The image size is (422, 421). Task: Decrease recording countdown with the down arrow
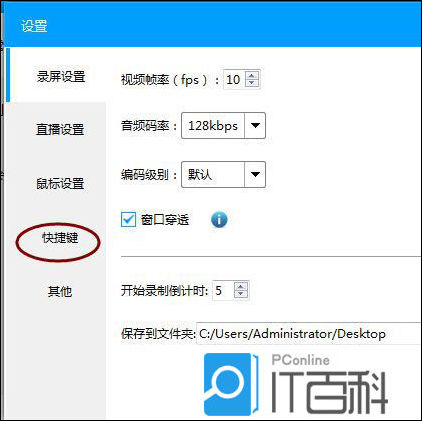pos(241,294)
